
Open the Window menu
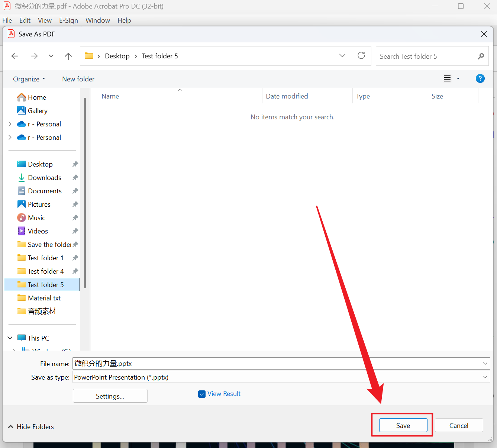pyautogui.click(x=97, y=20)
